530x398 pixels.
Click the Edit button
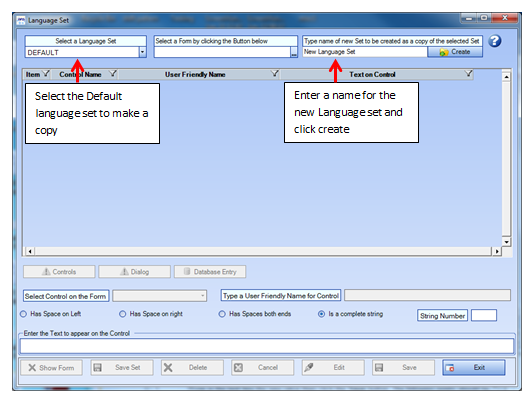tap(333, 368)
